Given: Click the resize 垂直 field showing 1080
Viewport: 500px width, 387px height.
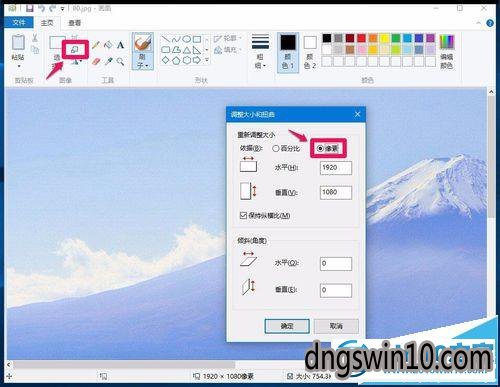Looking at the screenshot, I should [x=336, y=192].
